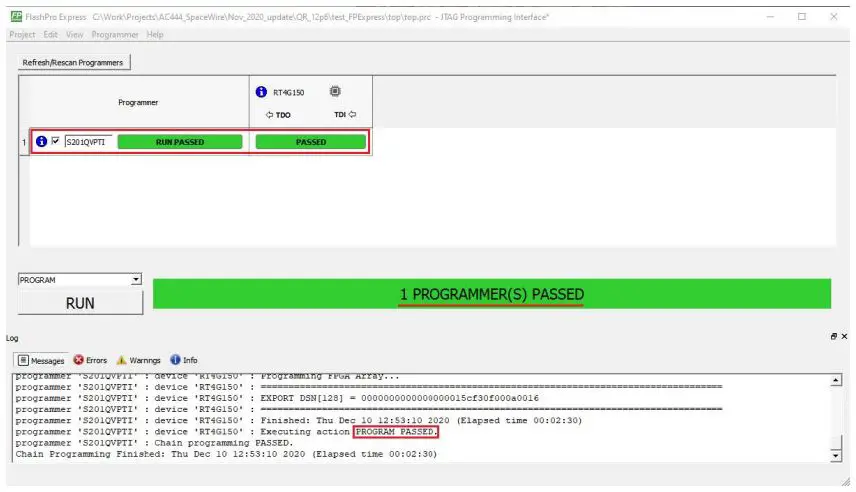Click the log scrollbar up arrow

[x=836, y=380]
